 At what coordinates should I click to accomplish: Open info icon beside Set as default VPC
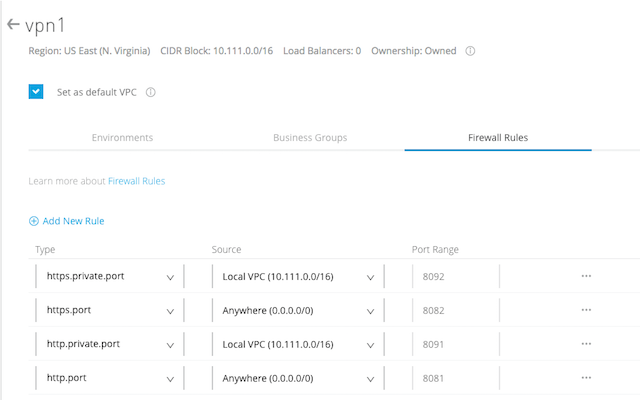[151, 92]
